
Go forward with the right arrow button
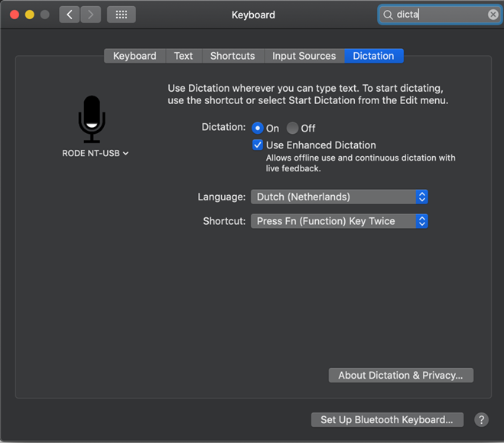pyautogui.click(x=91, y=15)
